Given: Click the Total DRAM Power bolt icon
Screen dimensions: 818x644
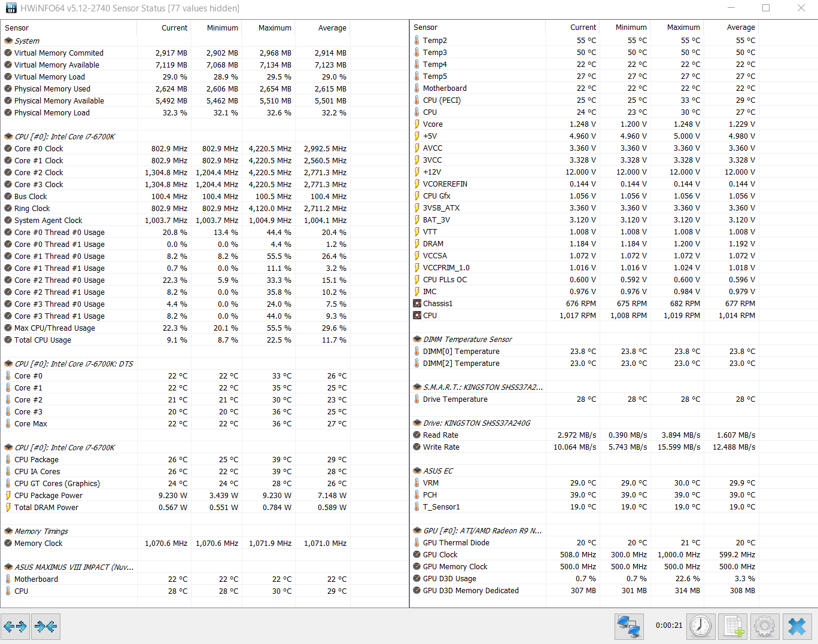Looking at the screenshot, I should pos(8,507).
